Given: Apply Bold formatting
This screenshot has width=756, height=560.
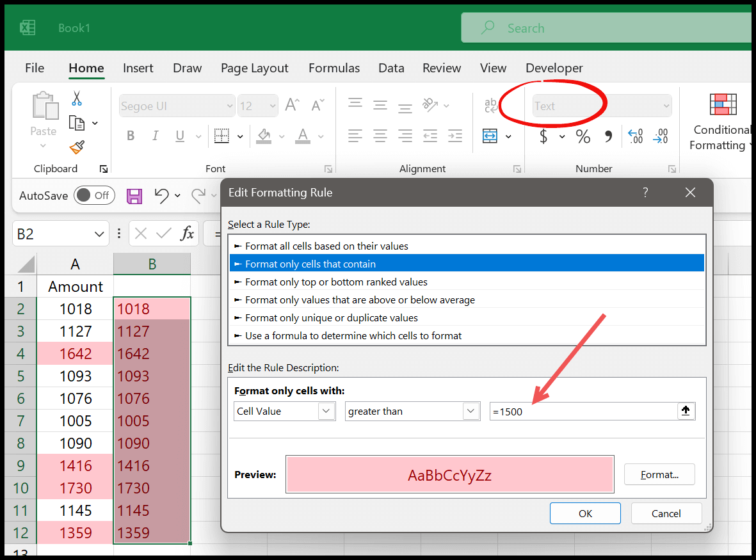Looking at the screenshot, I should point(130,136).
